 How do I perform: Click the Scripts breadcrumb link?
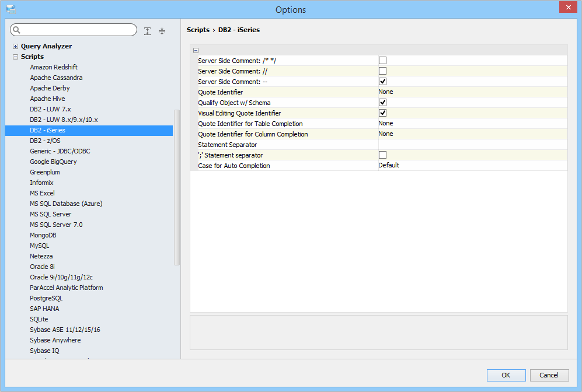point(198,30)
